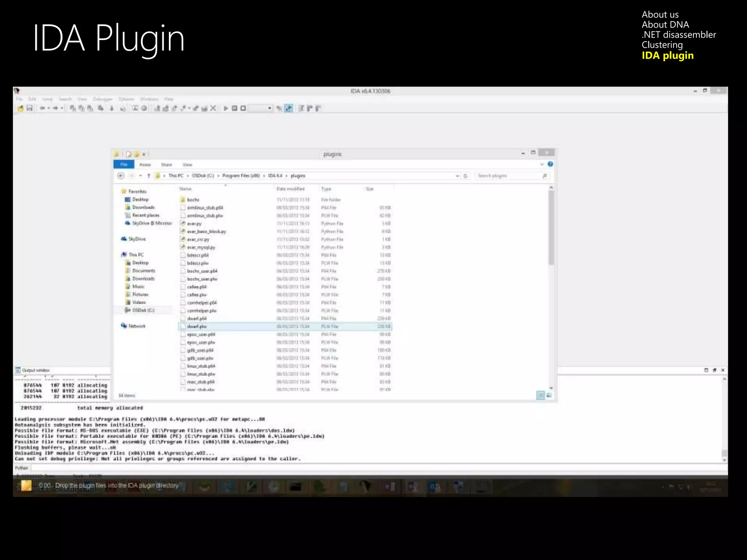Select SkyDrive in the Explorer sidebar
The image size is (747, 560).
point(134,239)
